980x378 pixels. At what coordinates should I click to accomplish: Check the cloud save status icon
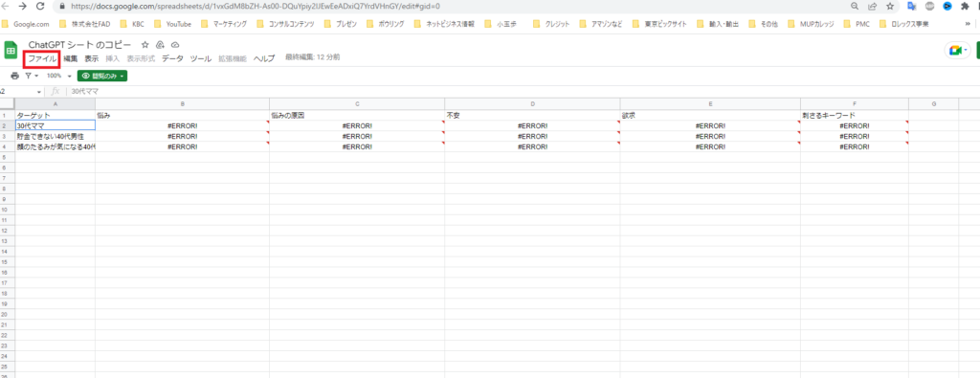175,45
